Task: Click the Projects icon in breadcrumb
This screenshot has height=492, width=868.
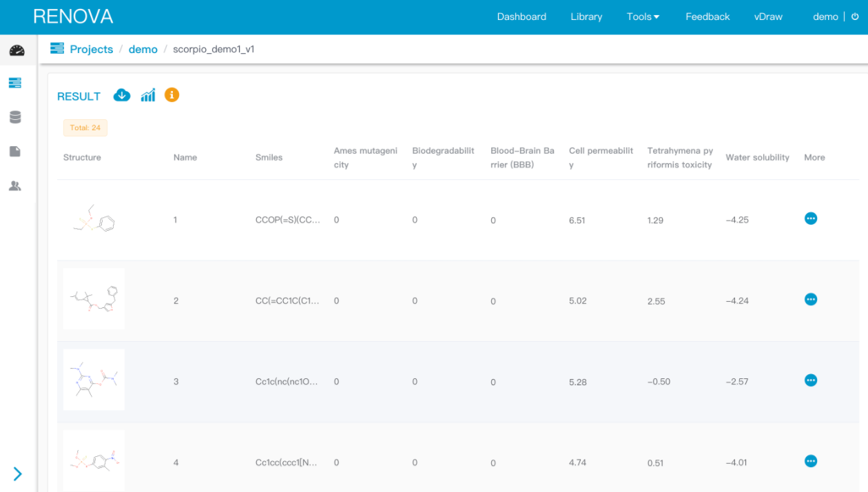Action: pos(57,49)
